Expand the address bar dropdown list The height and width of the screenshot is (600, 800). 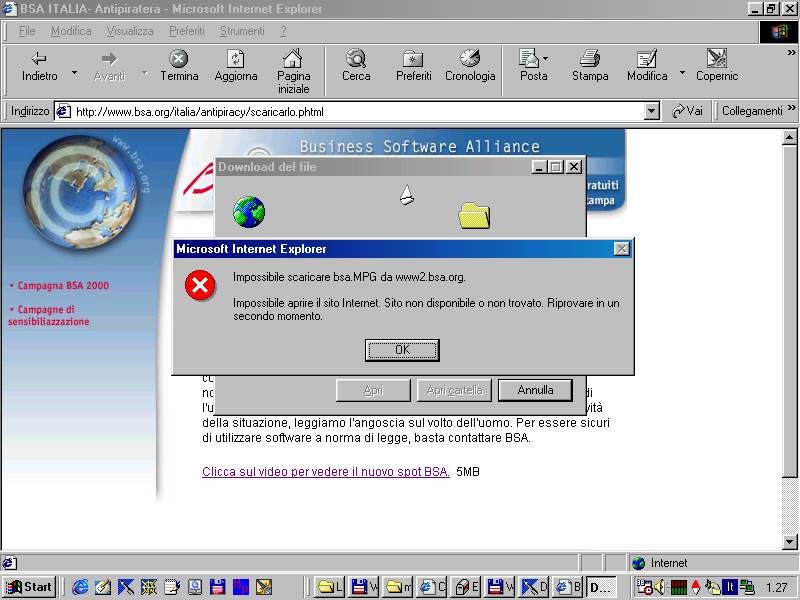click(x=652, y=112)
